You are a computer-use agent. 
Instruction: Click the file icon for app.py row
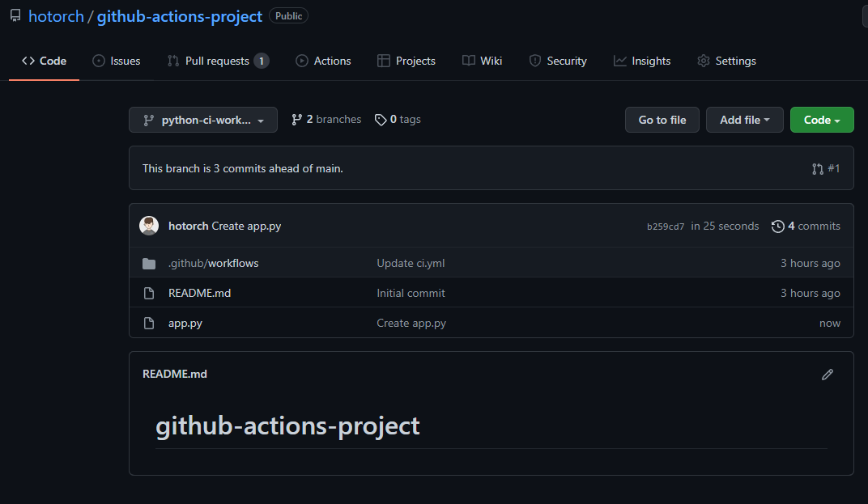[x=149, y=323]
